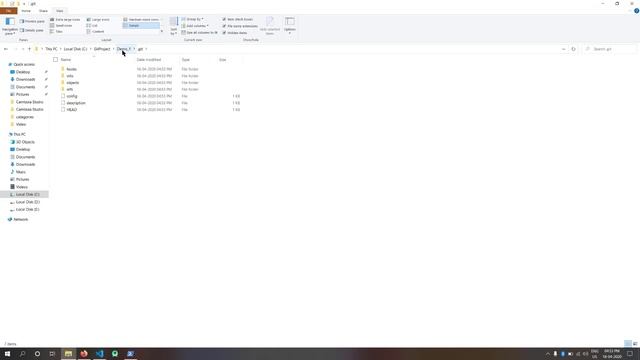Open the objects folder
The width and height of the screenshot is (640, 360).
[73, 82]
